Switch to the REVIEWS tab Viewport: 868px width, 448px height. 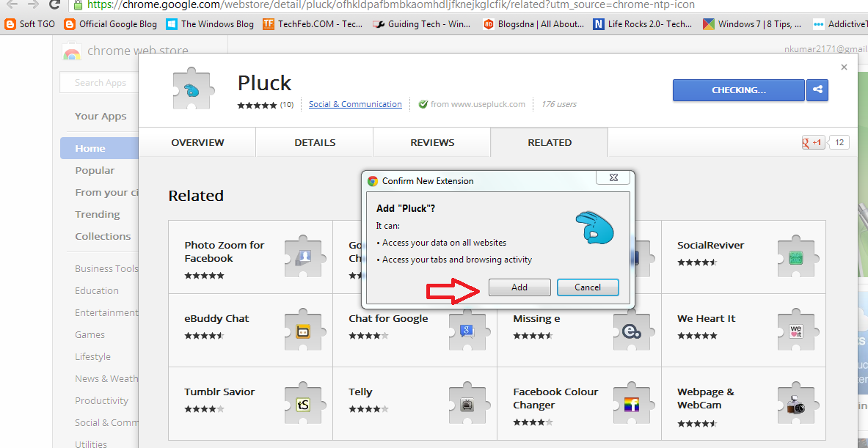(432, 143)
